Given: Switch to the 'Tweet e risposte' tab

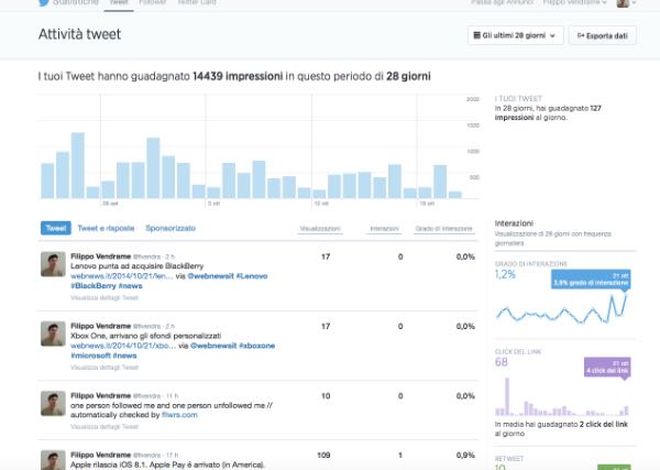Looking at the screenshot, I should 106,228.
